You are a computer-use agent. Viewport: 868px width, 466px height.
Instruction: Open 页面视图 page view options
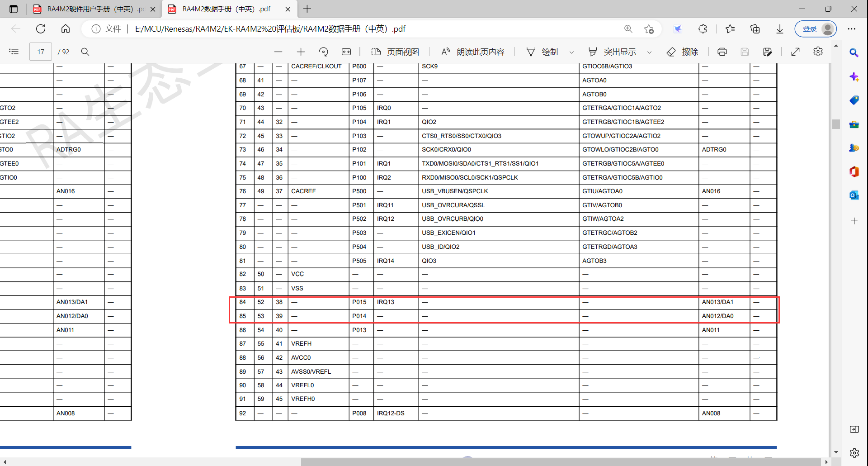tap(395, 52)
